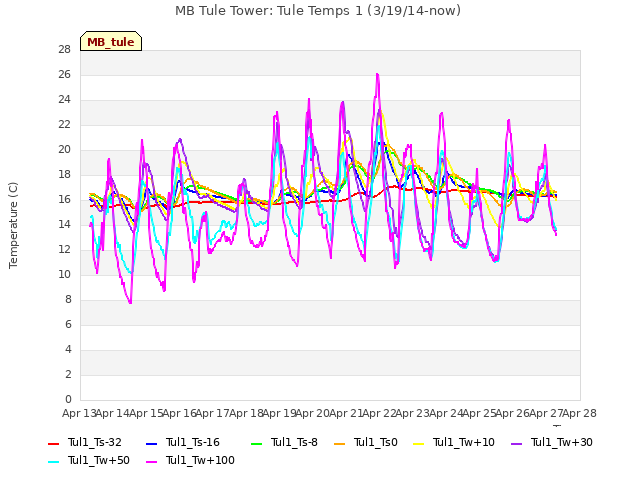Click the Apr 22 x-axis tick label

pos(379,413)
